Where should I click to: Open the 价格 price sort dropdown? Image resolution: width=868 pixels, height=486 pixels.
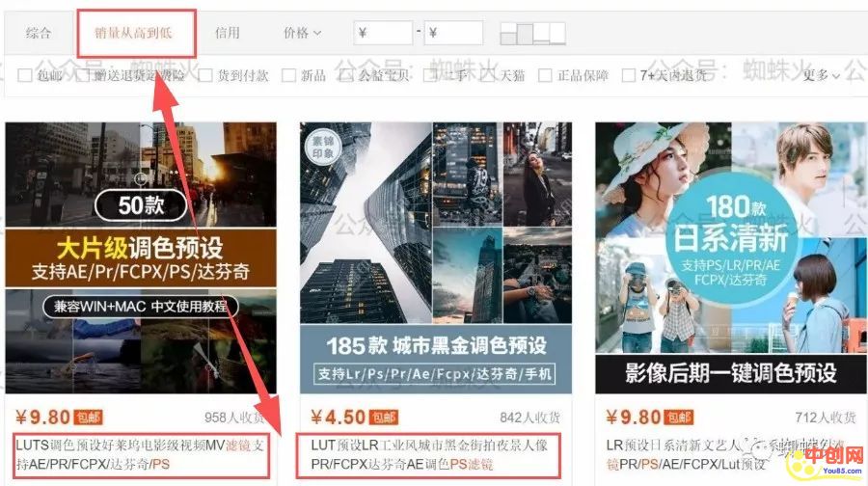coord(302,33)
